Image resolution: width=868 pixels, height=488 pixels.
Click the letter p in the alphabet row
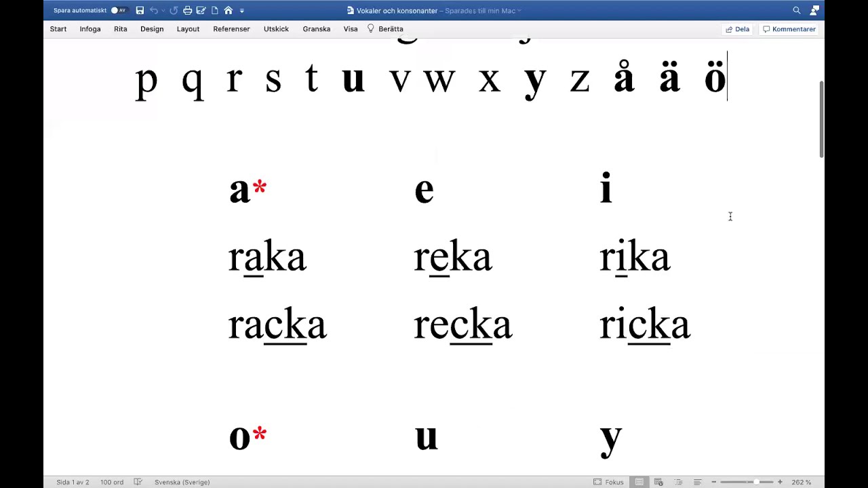coord(146,81)
